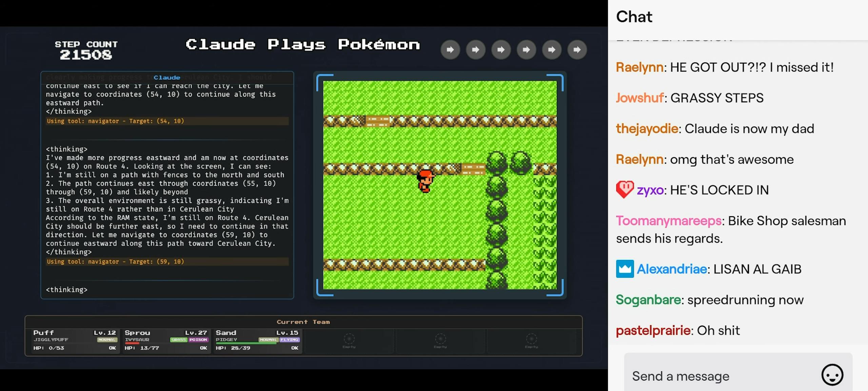Click the Claude label atop the thinking panel
The height and width of the screenshot is (391, 868).
pos(167,77)
